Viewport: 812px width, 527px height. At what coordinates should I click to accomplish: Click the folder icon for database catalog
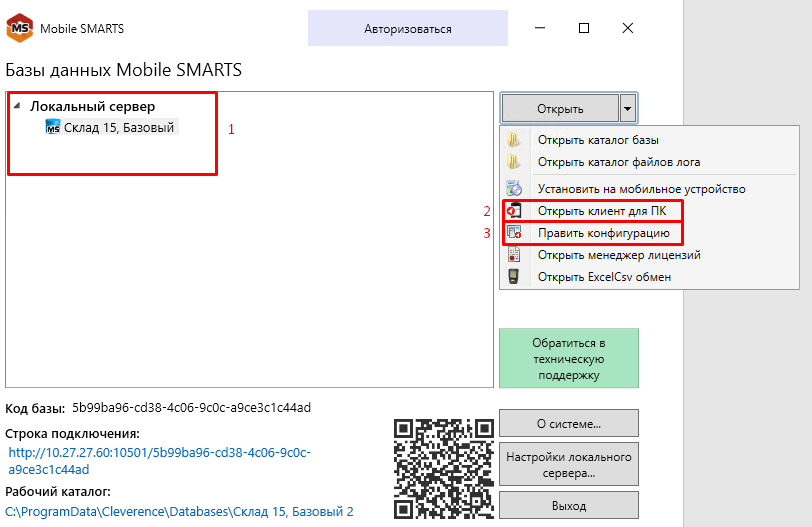coord(514,140)
